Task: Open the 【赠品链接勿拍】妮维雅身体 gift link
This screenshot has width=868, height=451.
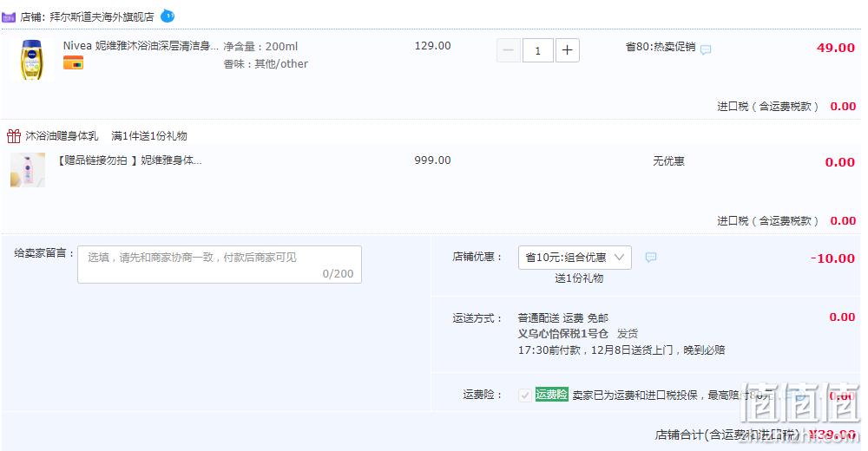Action: tap(129, 160)
